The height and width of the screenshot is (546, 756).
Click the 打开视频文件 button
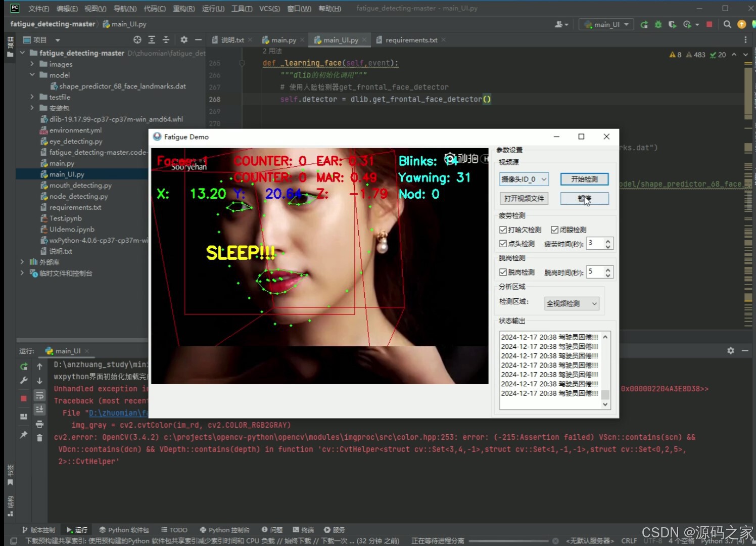point(524,198)
